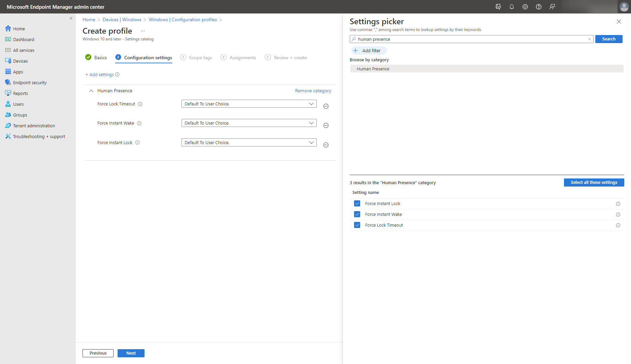631x364 pixels.
Task: Open Apps in the sidebar
Action: 18,72
